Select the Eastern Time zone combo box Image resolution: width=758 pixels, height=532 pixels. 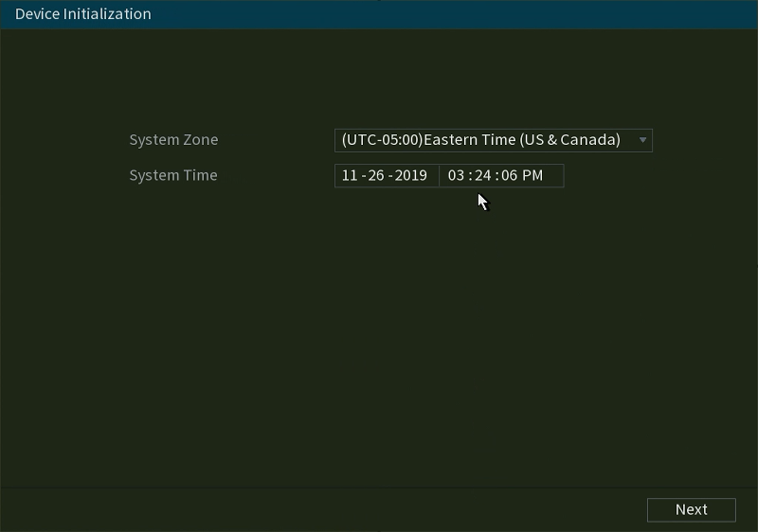(x=494, y=140)
